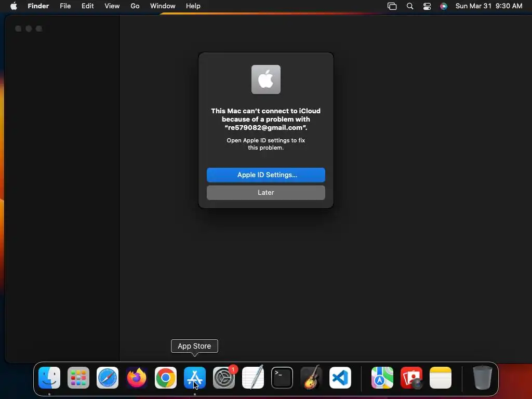
Task: Launch TextEdit from the Dock
Action: coord(253,378)
